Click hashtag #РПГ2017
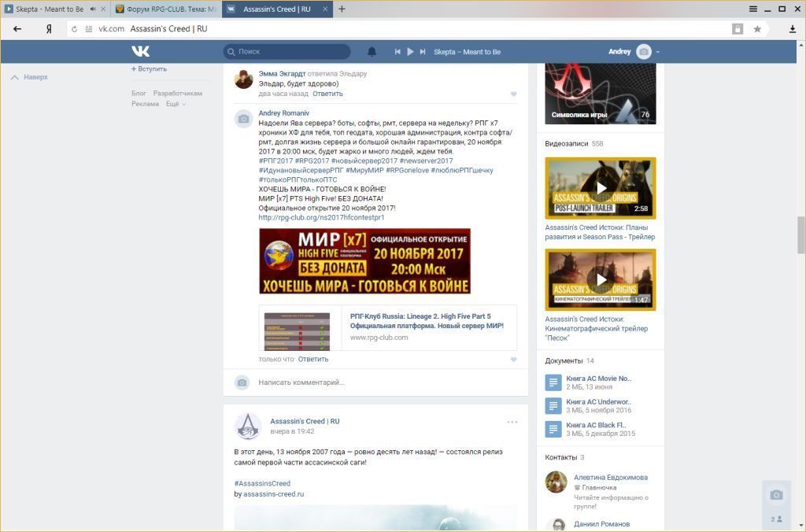 tap(275, 161)
